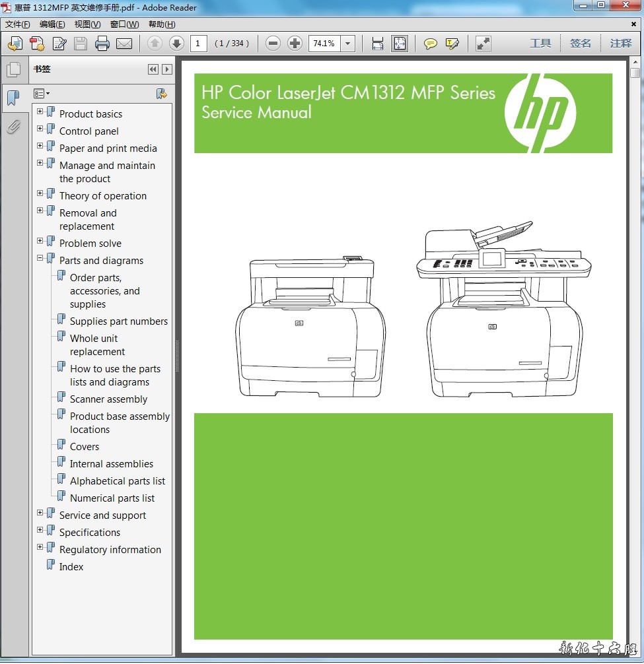644x664 pixels.
Task: Switch to page thumbnails panel
Action: click(13, 69)
